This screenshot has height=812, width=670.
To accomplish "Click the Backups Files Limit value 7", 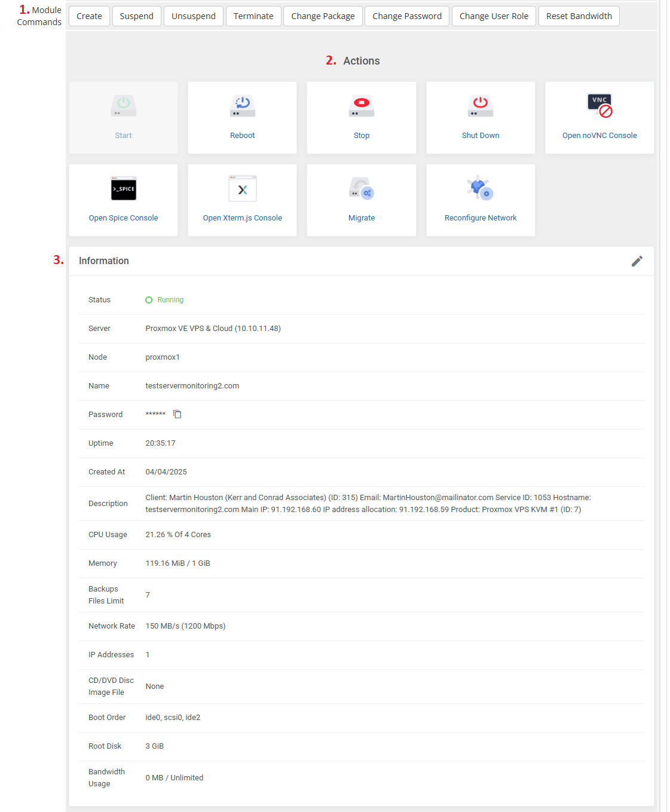I will click(x=148, y=595).
